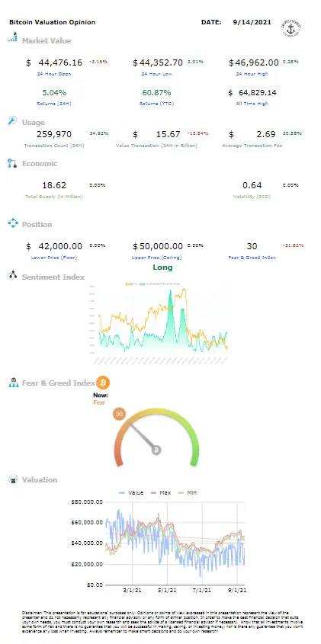Click the Valuation chart plot area

pyautogui.click(x=175, y=543)
